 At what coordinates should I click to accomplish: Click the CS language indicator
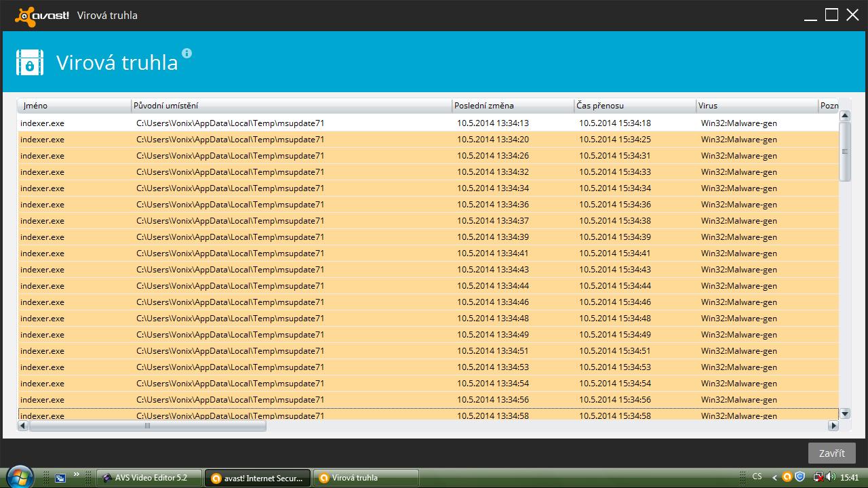click(757, 477)
